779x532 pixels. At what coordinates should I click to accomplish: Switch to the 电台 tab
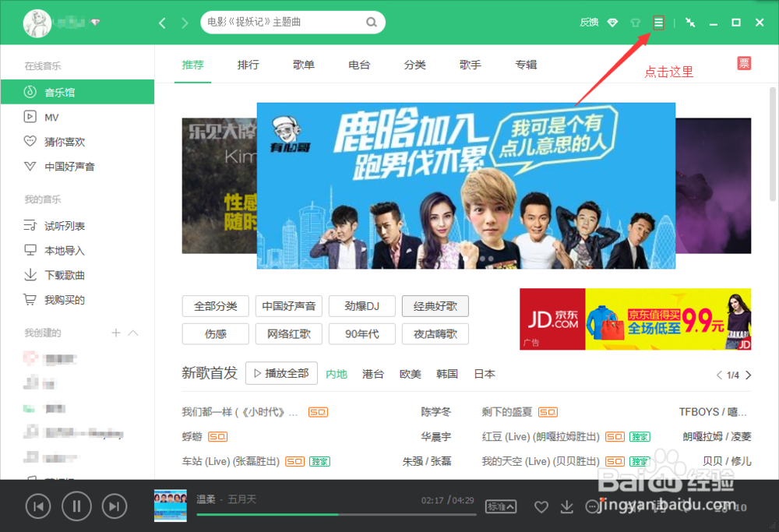click(359, 65)
